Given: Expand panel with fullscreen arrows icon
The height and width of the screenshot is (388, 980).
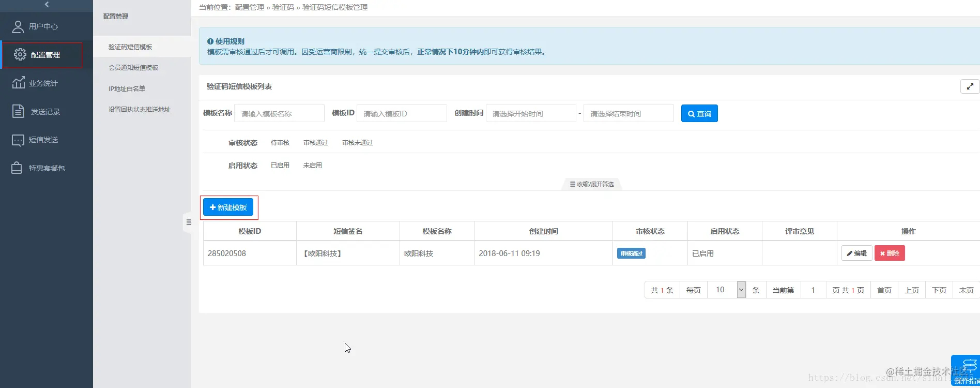Looking at the screenshot, I should [x=970, y=86].
